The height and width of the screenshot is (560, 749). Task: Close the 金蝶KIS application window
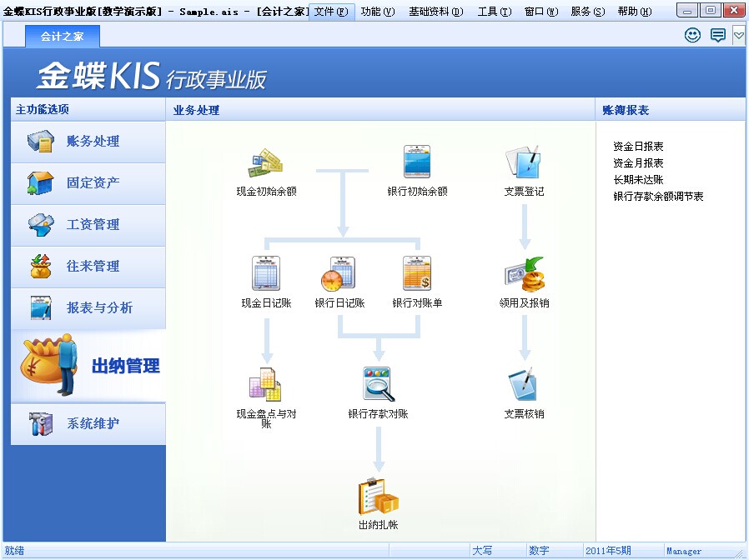pyautogui.click(x=734, y=11)
